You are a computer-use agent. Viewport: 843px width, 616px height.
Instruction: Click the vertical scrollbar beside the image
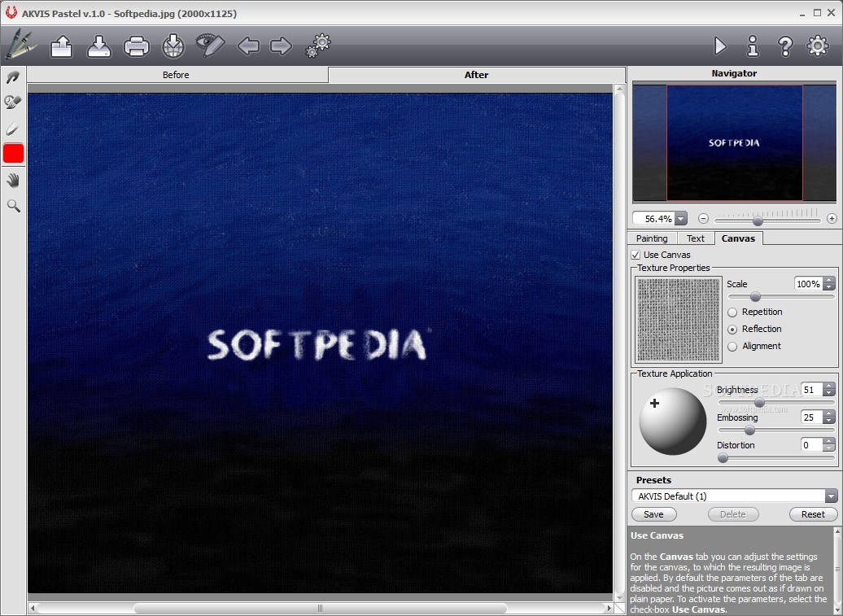coord(618,343)
